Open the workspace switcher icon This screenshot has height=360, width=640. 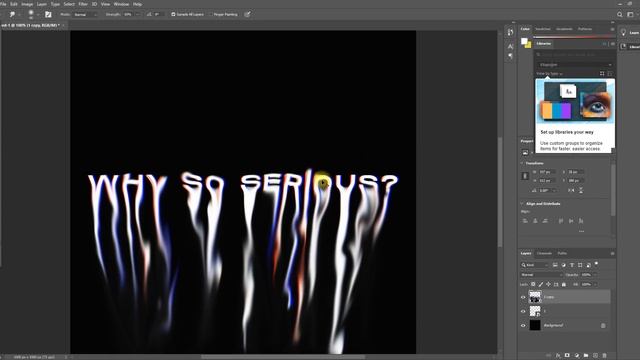tap(630, 15)
